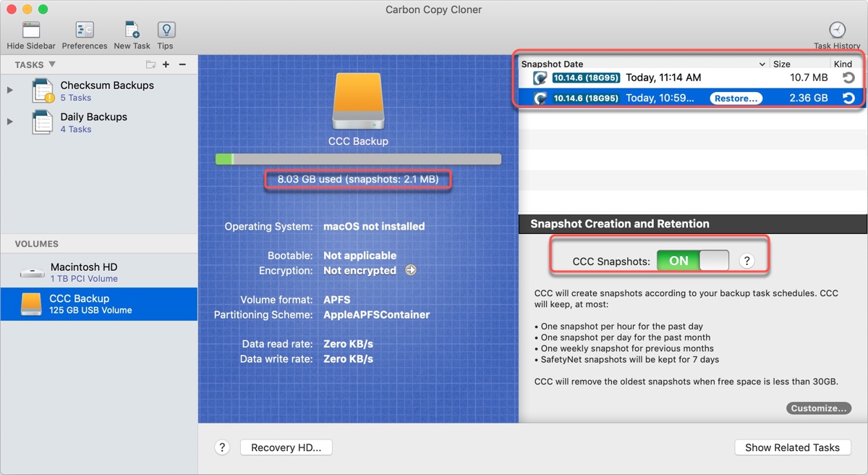Image resolution: width=868 pixels, height=475 pixels.
Task: Click the Hide Sidebar toolbar icon
Action: tap(31, 30)
